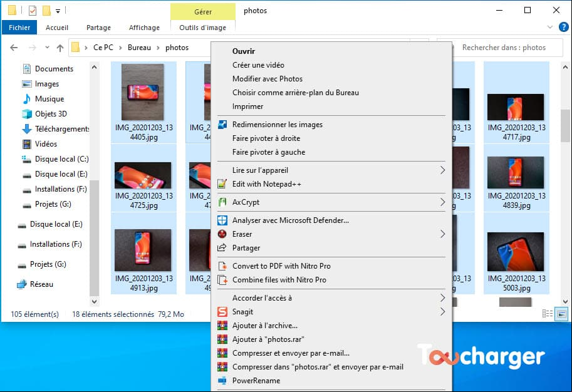Open Musique in navigation pane
Image resolution: width=572 pixels, height=392 pixels.
(49, 99)
